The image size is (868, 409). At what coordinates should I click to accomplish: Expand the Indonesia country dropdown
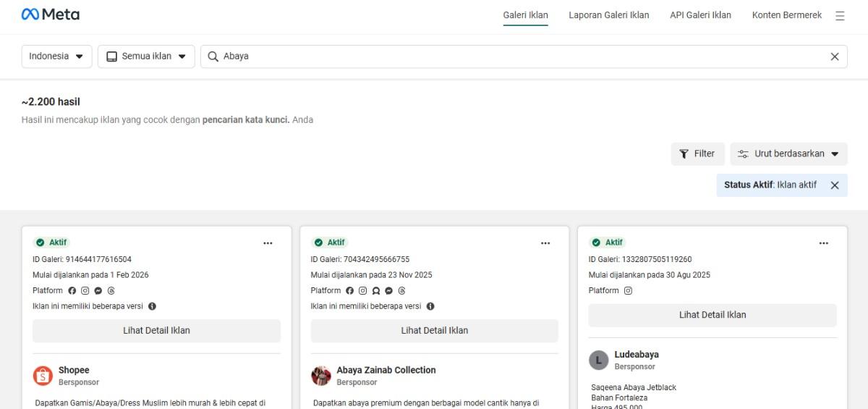click(x=56, y=56)
